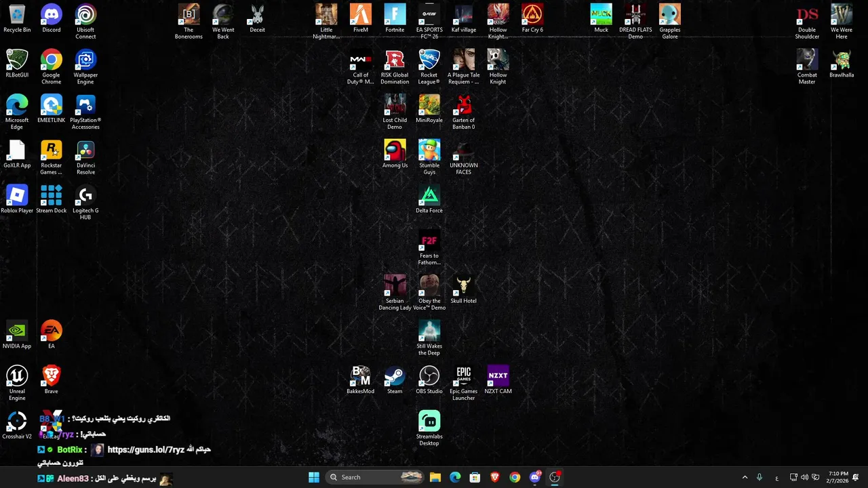
Task: Select the We Were Here icon
Action: (842, 22)
